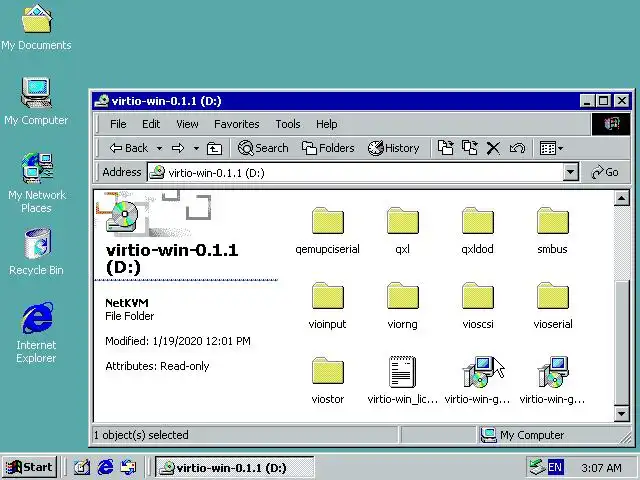This screenshot has height=480, width=640.
Task: Open My Documents on the desktop
Action: (36, 27)
